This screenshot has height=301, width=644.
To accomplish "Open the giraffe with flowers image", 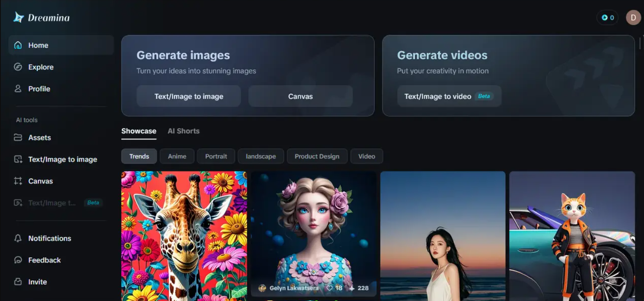I will point(184,236).
